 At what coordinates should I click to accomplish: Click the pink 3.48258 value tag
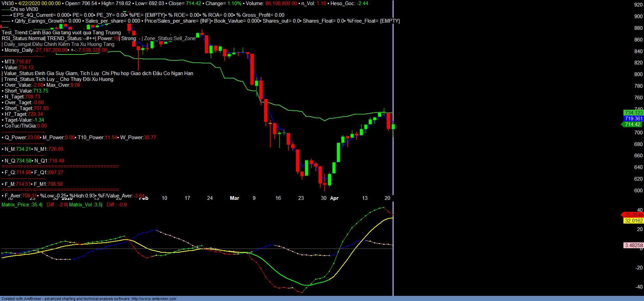633,245
